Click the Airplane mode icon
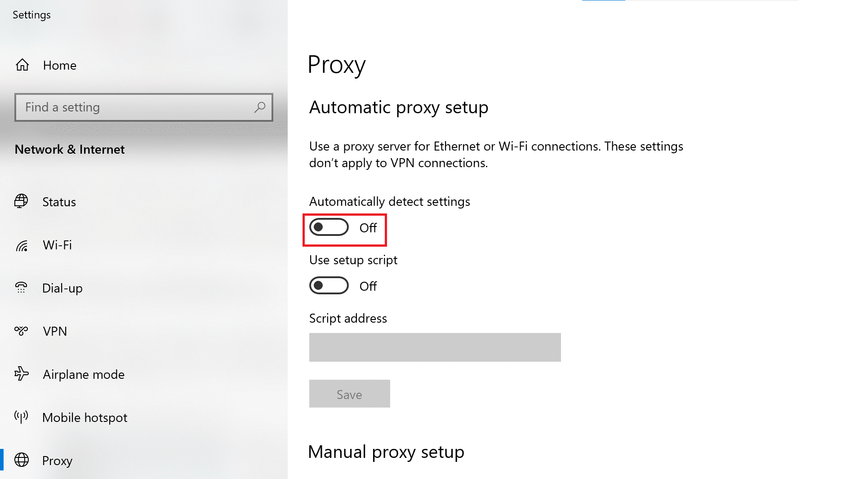This screenshot has height=479, width=868. click(21, 374)
